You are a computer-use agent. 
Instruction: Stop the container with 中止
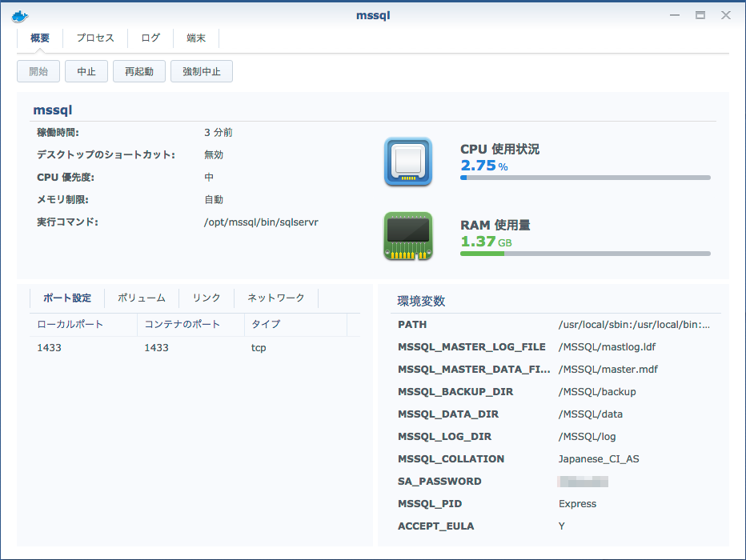pyautogui.click(x=86, y=70)
